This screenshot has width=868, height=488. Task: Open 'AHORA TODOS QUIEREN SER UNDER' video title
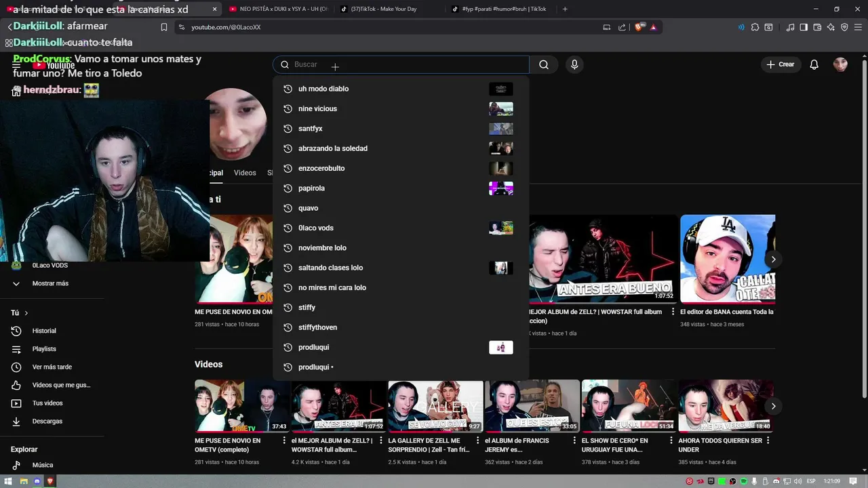click(x=719, y=445)
